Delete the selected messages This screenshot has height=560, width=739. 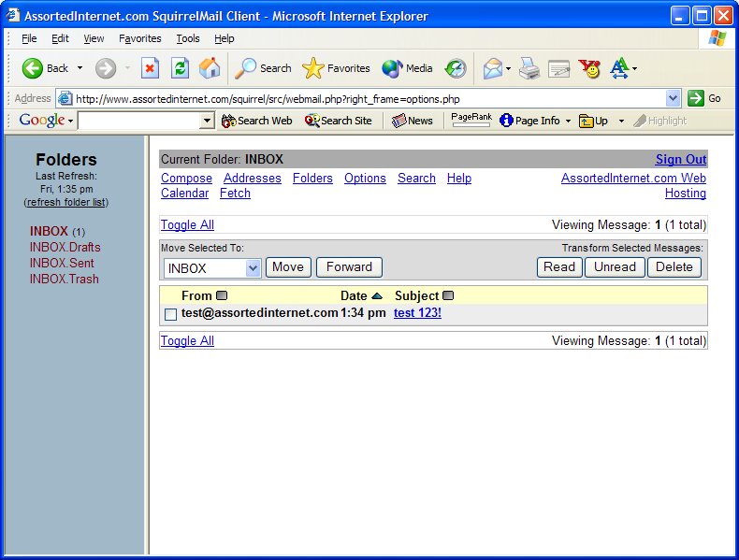click(x=674, y=267)
